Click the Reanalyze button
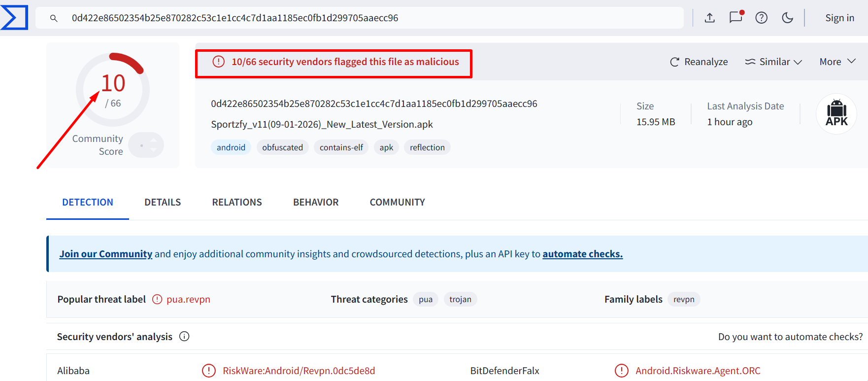This screenshot has height=381, width=868. 699,62
